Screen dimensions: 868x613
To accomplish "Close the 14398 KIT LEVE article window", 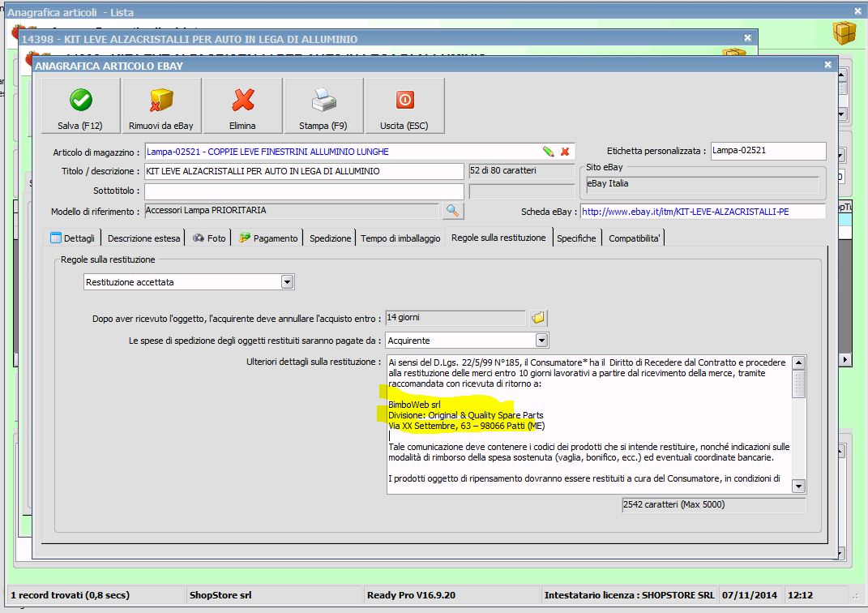I will point(747,37).
